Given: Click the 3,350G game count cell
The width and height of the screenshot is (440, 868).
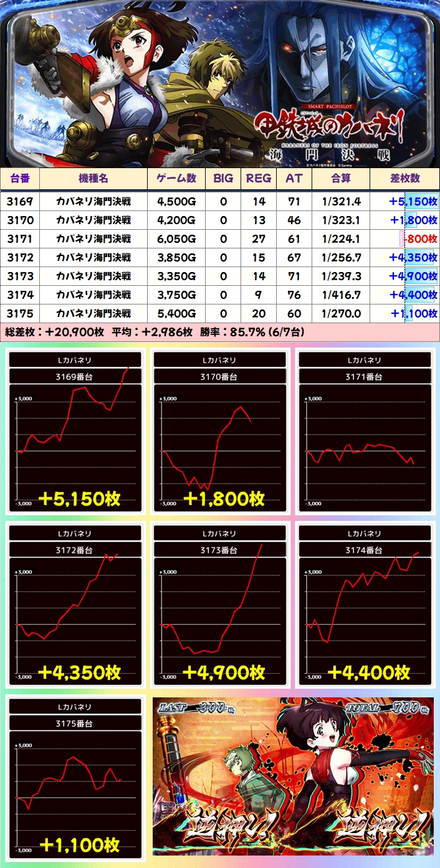Looking at the screenshot, I should 176,276.
